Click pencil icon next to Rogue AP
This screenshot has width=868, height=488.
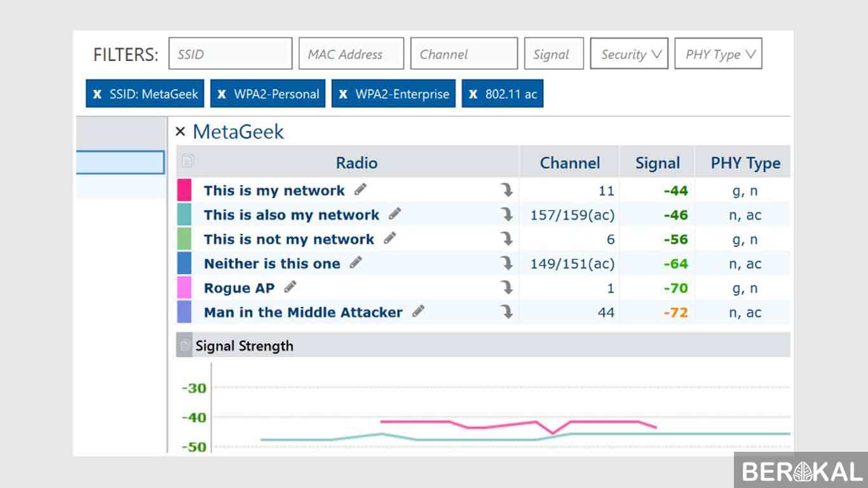point(290,287)
